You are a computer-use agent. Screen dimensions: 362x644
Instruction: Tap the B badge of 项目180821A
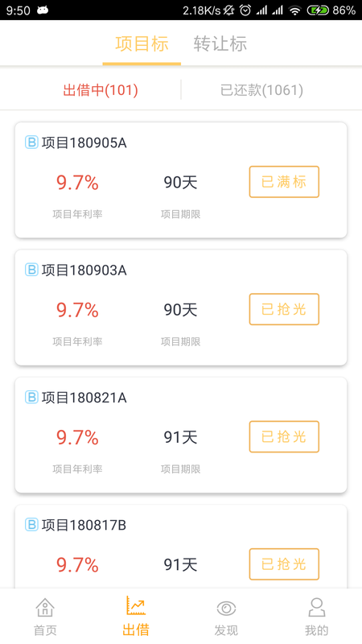[31, 397]
